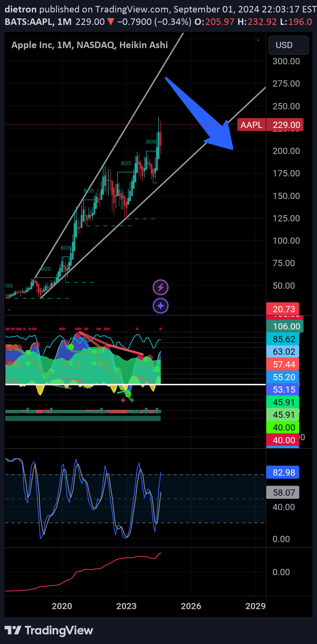Click the 275.00 price axis label
Image resolution: width=317 pixels, height=644 pixels.
point(286,84)
